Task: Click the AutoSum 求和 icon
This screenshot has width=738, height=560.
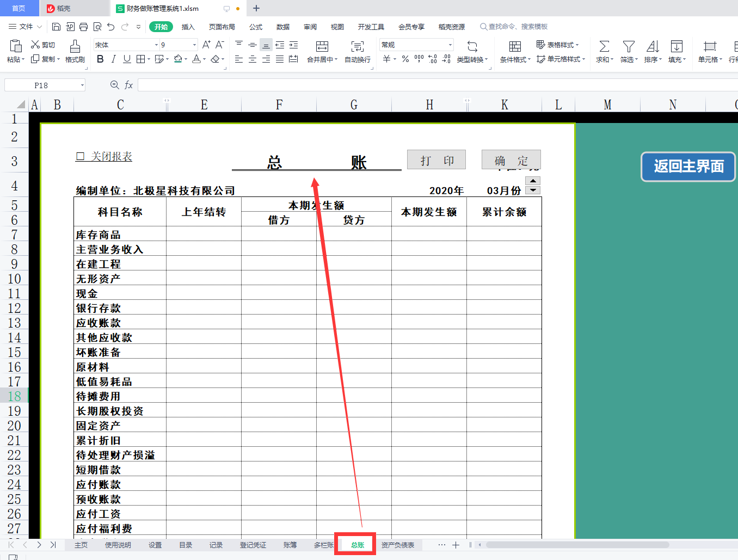Action: point(604,46)
